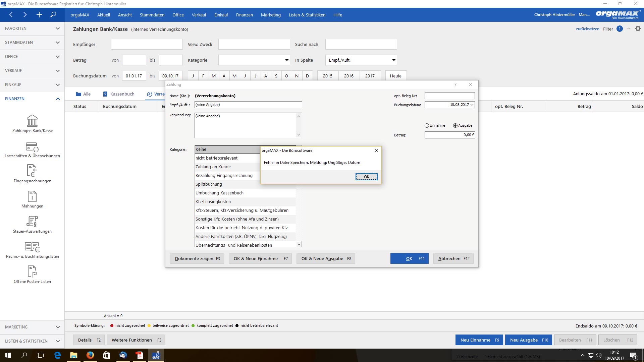Open Windows Start menu
Screen dimensions: 644x362
(x=8, y=355)
